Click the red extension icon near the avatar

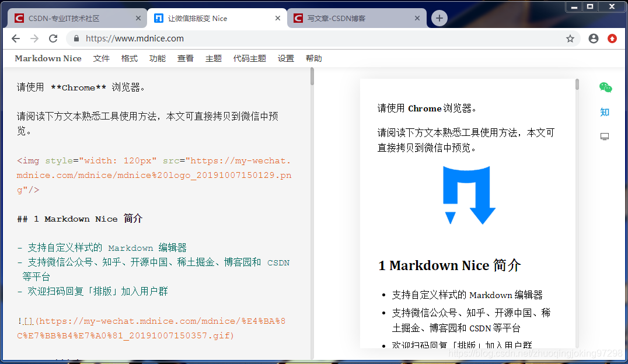tap(613, 38)
